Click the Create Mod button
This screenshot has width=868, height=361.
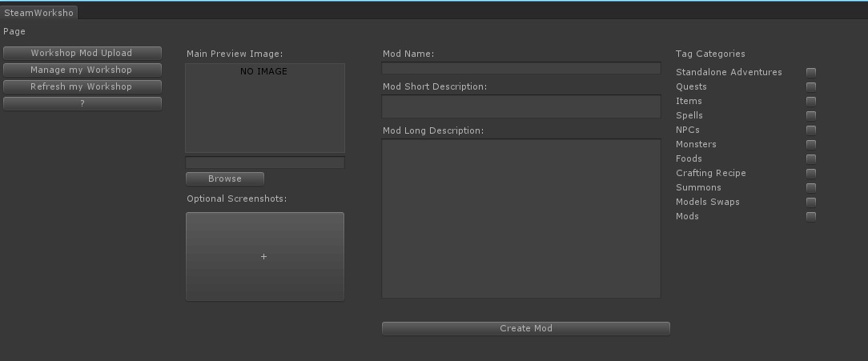[526, 328]
